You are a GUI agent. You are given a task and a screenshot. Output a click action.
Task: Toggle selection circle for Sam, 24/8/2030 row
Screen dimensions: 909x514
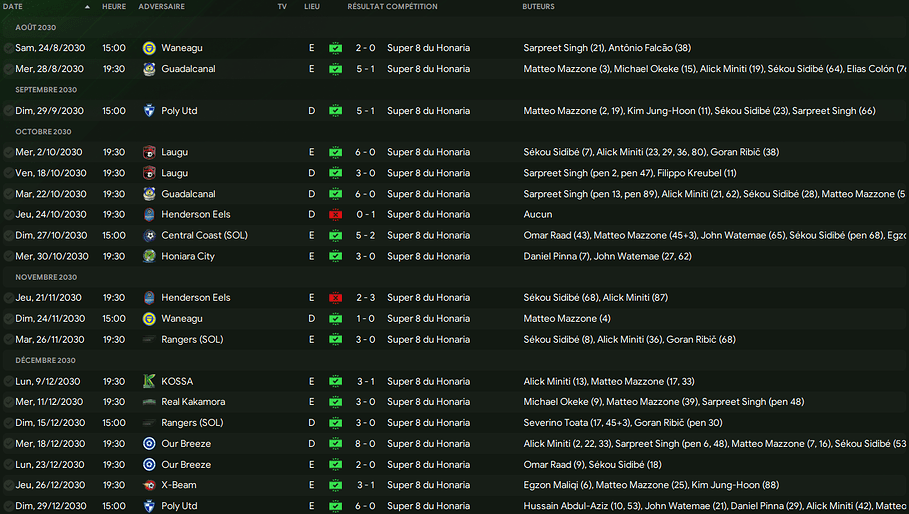(9, 48)
